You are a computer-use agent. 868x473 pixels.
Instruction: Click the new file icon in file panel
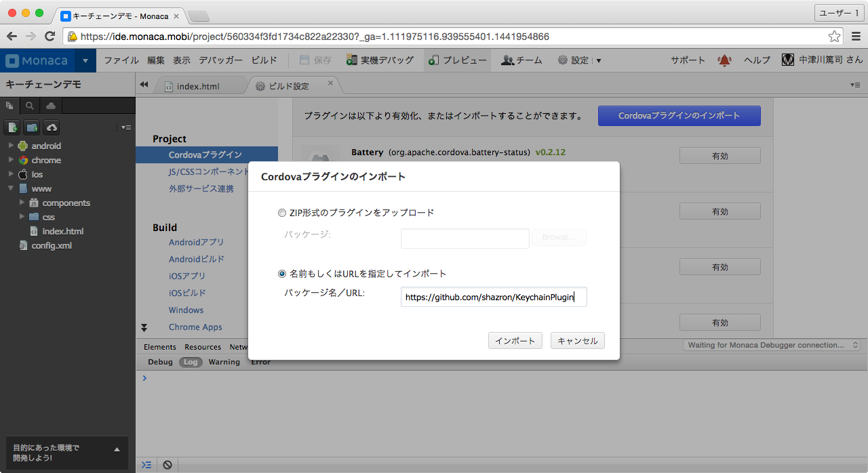[x=13, y=127]
